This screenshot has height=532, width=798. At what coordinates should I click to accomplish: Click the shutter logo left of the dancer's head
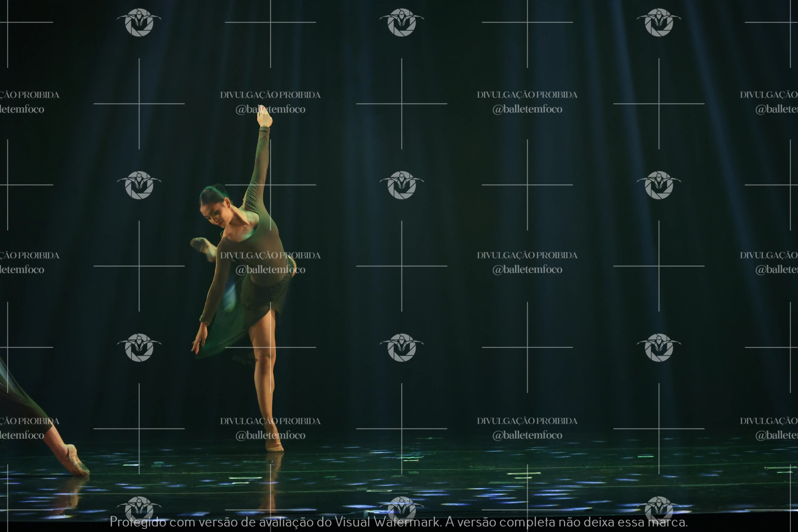click(x=139, y=185)
